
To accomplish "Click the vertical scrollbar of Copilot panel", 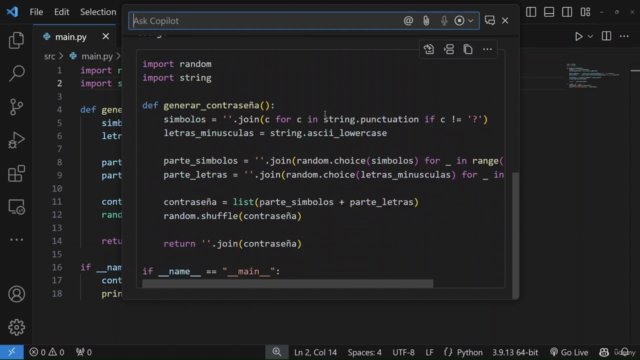I will click(516, 235).
